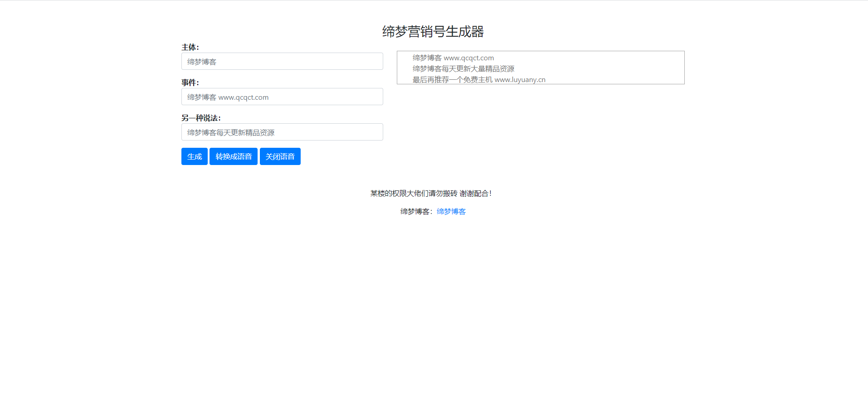Click the 关闭语音 button
The width and height of the screenshot is (868, 403).
(x=280, y=156)
